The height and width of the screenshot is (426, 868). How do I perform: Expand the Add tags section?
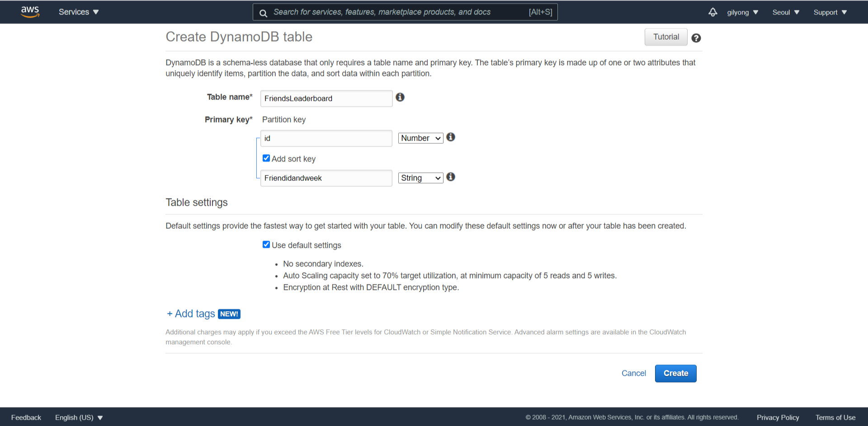pyautogui.click(x=191, y=314)
